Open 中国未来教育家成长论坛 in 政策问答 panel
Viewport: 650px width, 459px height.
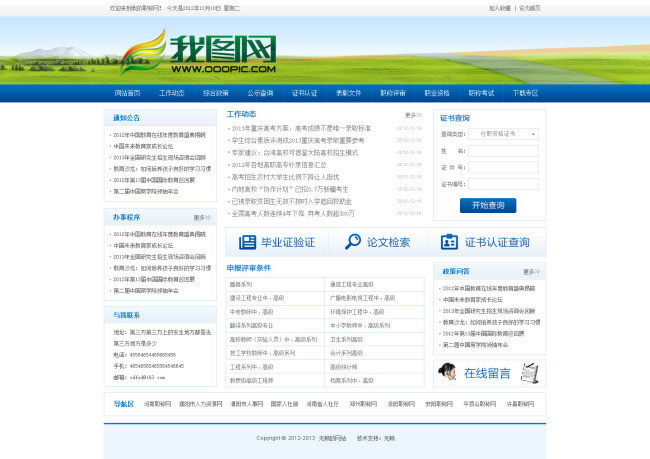[473, 299]
